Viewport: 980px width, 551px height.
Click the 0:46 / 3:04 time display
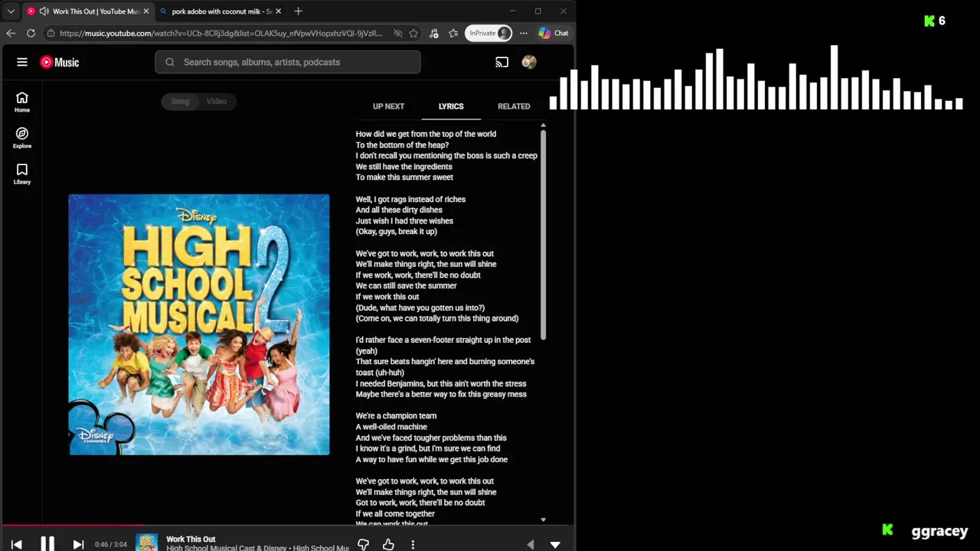click(110, 545)
